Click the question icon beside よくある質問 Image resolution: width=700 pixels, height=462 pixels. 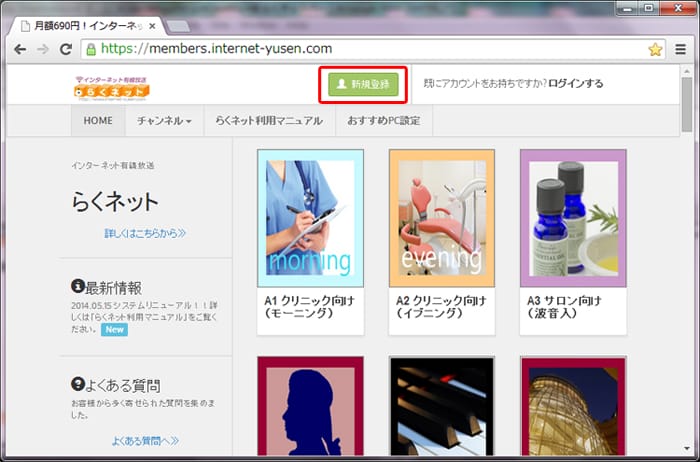click(78, 383)
